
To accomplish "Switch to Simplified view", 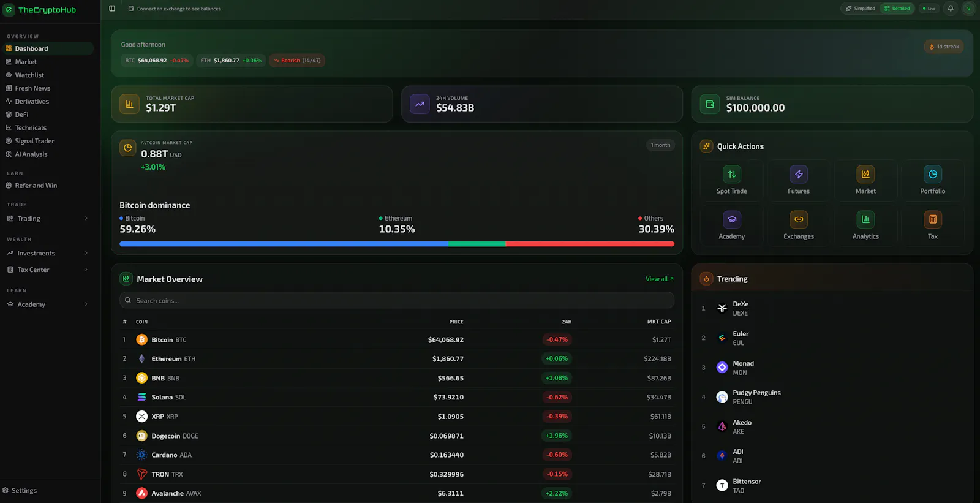I will 861,9.
